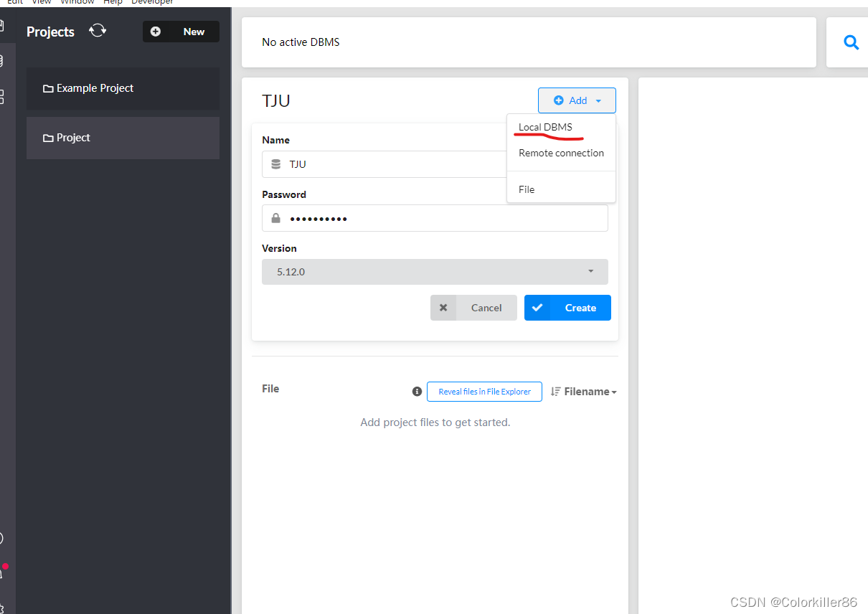
Task: Open the Developer menu
Action: click(152, 2)
